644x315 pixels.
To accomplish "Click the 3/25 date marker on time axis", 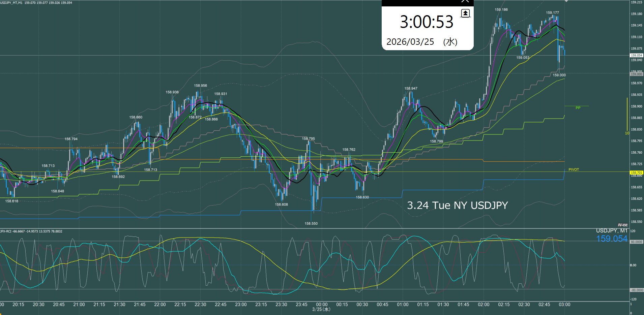I will coord(321,309).
